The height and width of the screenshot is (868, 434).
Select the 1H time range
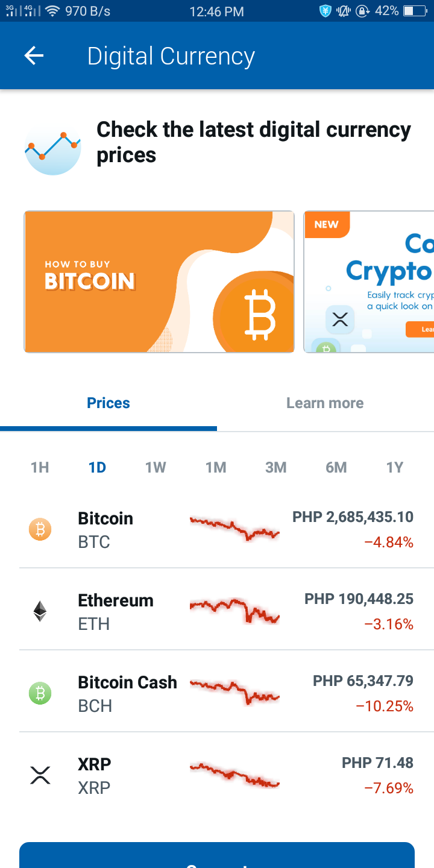pyautogui.click(x=40, y=467)
